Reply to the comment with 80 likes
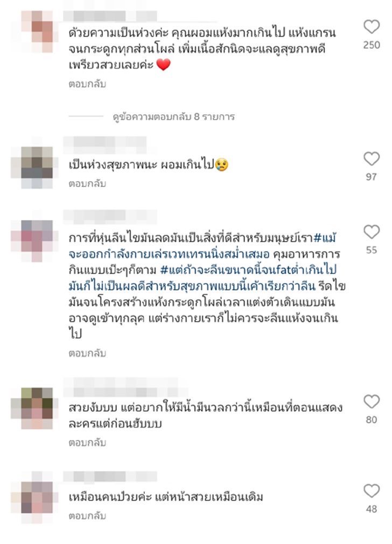 [x=87, y=443]
